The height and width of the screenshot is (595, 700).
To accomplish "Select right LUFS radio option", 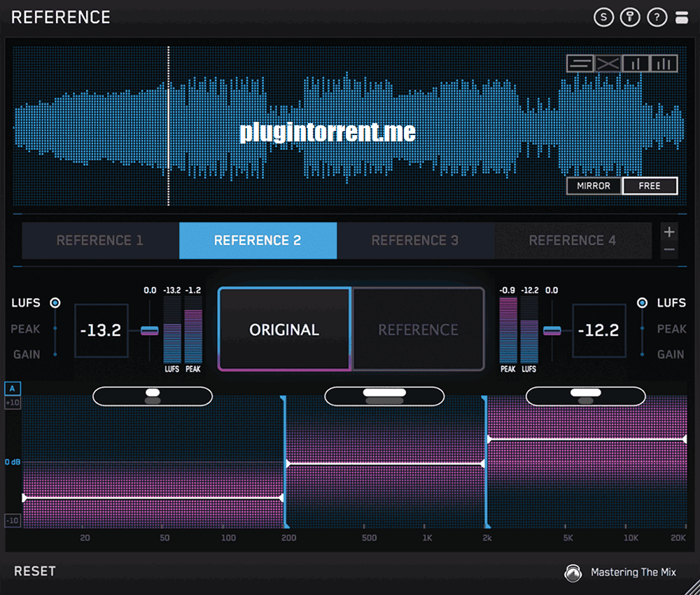I will pyautogui.click(x=642, y=302).
